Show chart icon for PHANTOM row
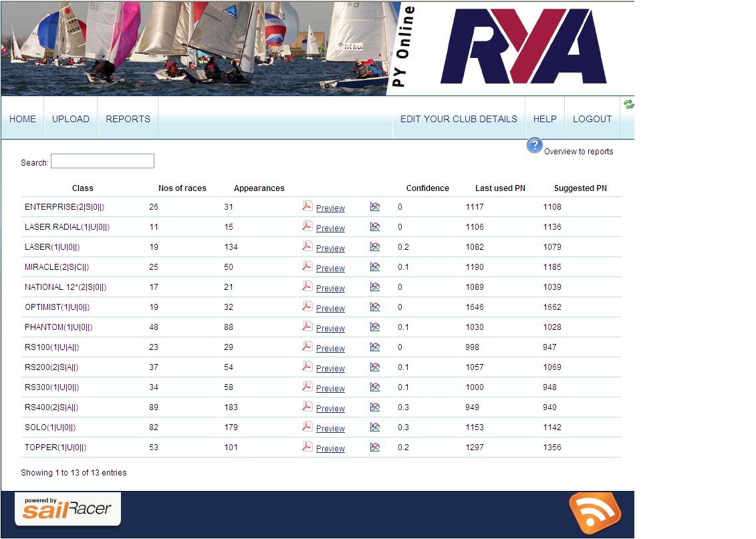The image size is (756, 539). click(374, 327)
